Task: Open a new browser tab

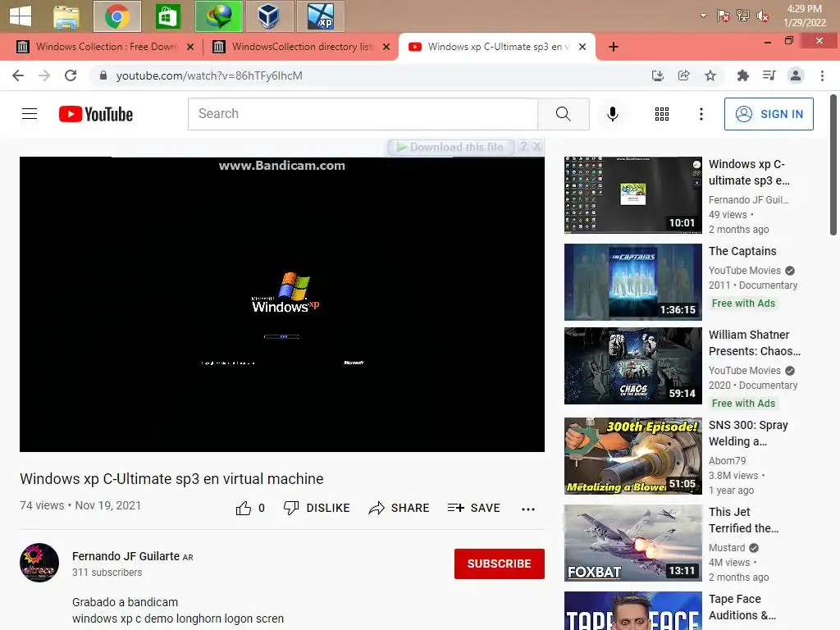Action: [614, 47]
